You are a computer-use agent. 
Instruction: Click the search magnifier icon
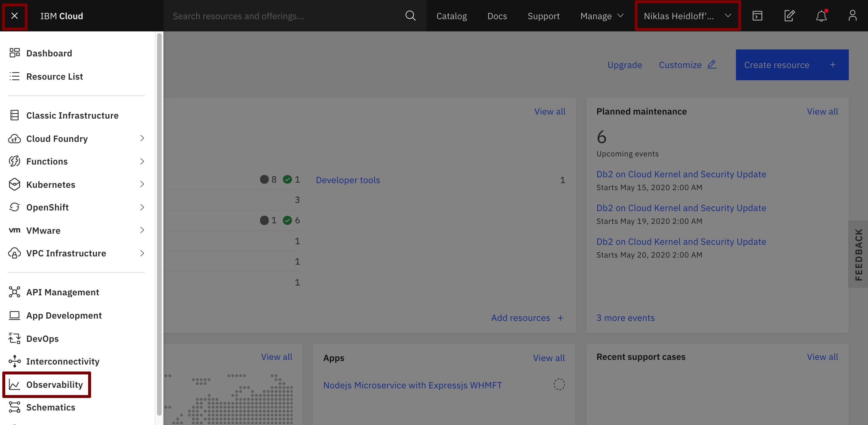coord(410,16)
